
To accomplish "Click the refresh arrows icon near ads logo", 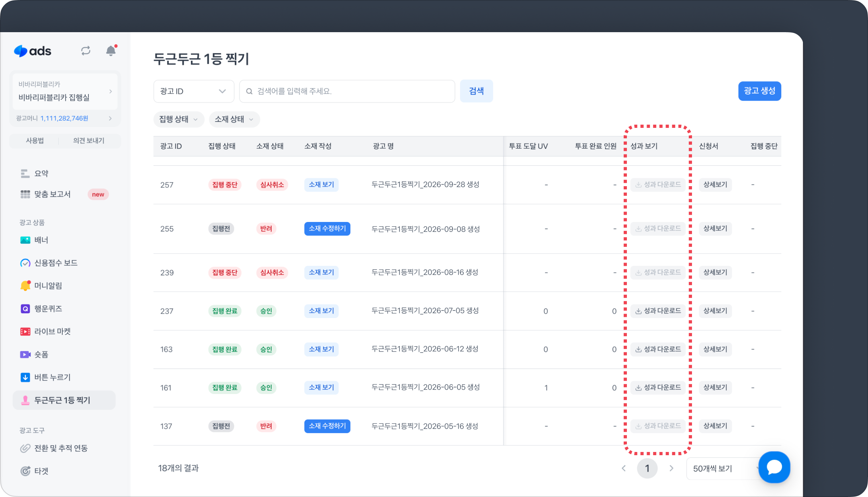I will point(86,51).
